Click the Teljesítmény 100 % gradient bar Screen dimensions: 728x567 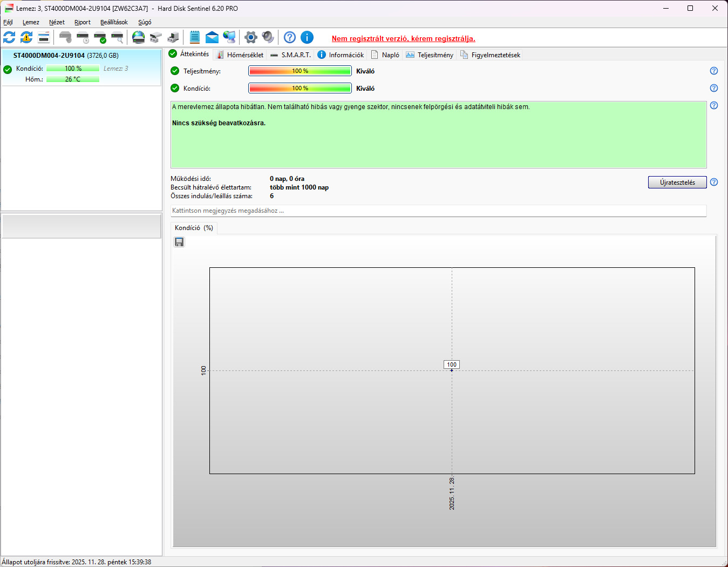coord(300,71)
